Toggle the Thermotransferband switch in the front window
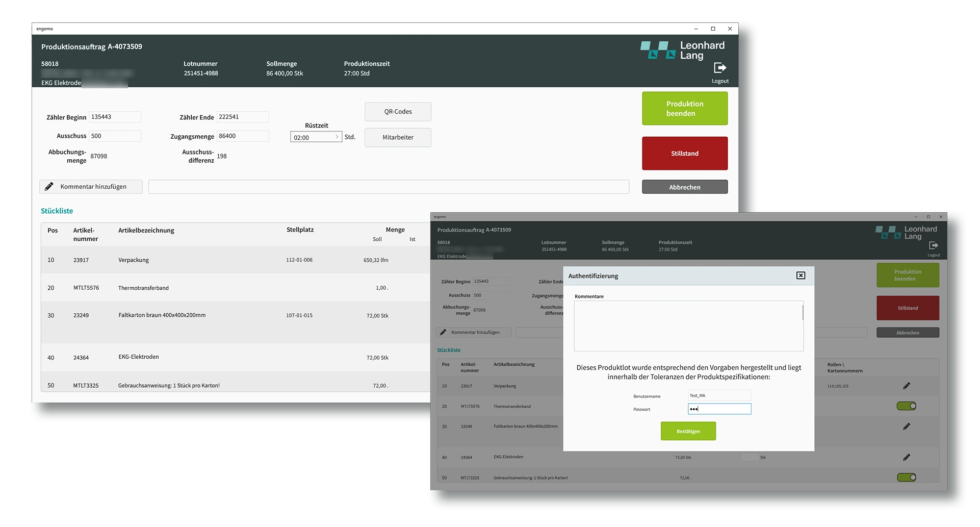 (x=907, y=406)
